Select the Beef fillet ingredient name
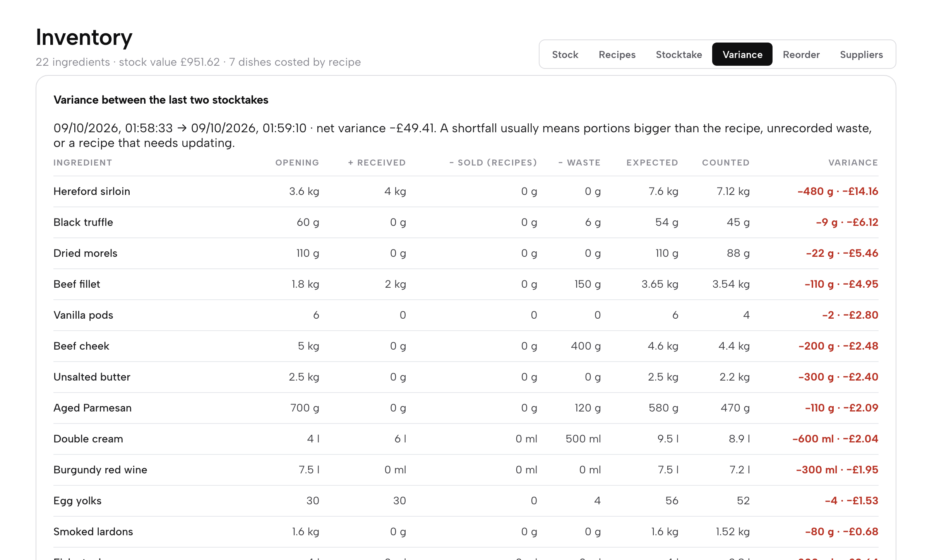932x560 pixels. tap(77, 284)
